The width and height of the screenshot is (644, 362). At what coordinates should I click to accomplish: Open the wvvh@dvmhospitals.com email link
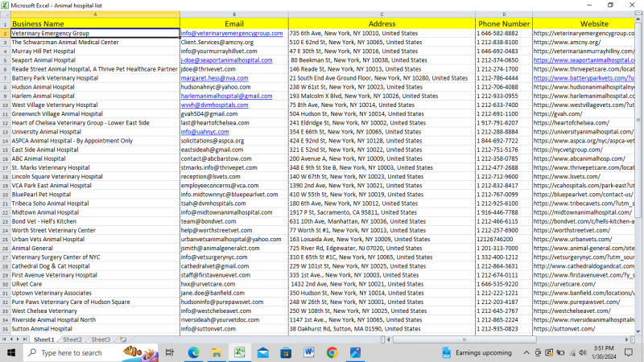coord(214,105)
